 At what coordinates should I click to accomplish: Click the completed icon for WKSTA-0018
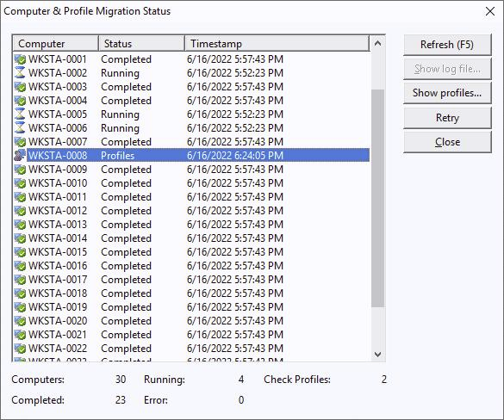tap(20, 293)
